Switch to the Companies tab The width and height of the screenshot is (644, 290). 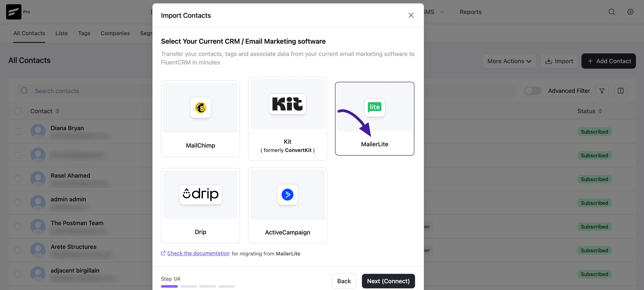pyautogui.click(x=115, y=33)
